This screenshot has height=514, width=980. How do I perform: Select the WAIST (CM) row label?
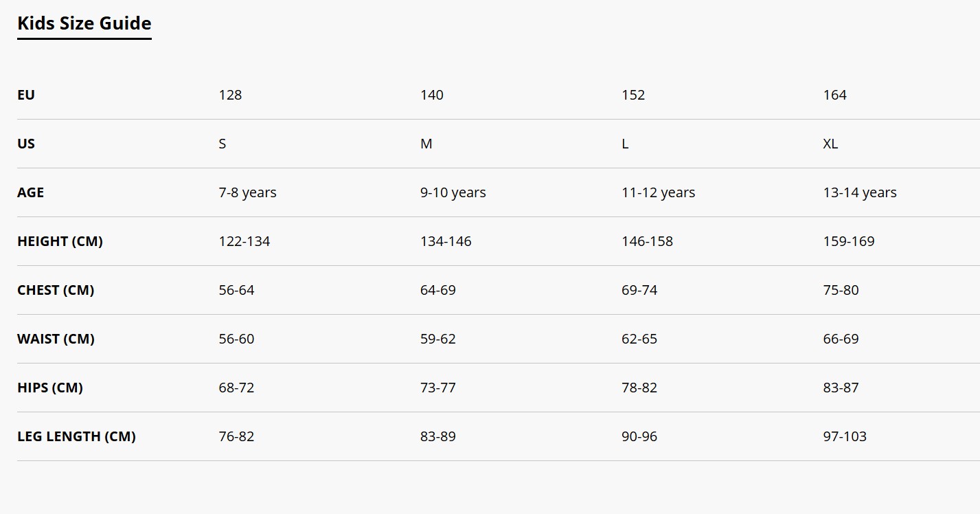[56, 339]
